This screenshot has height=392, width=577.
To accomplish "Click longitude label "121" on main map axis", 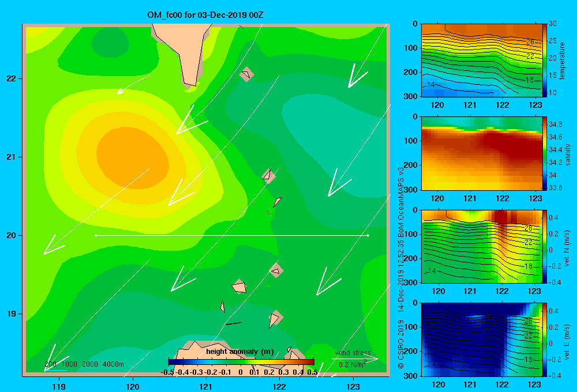I will point(206,386).
